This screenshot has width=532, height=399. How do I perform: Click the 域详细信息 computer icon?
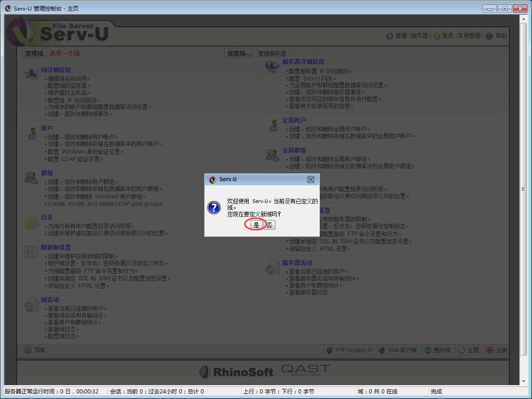(31, 74)
